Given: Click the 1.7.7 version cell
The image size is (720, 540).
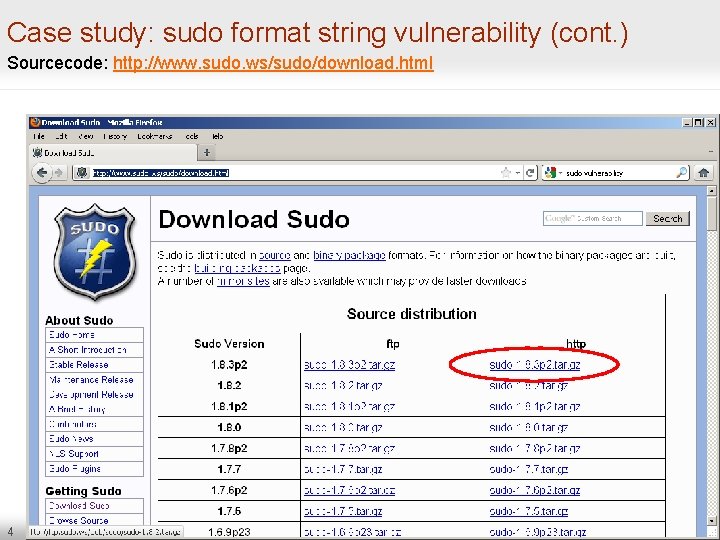Looking at the screenshot, I should (229, 469).
